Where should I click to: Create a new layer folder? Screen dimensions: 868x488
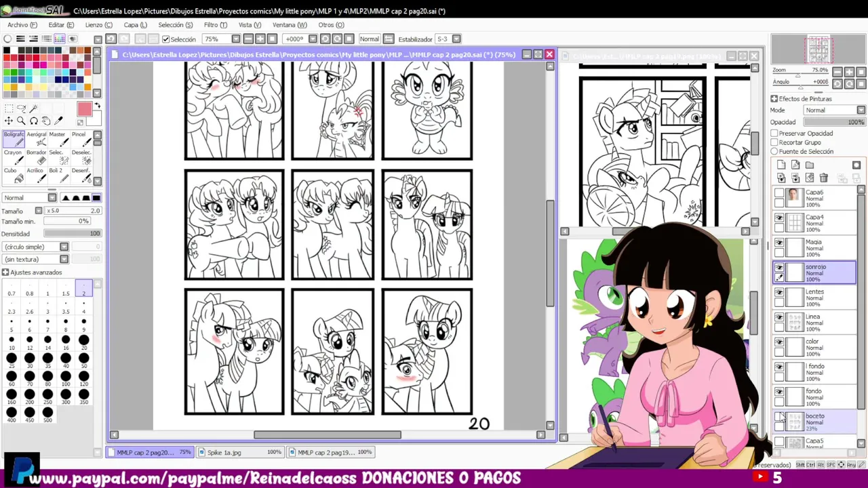pos(810,165)
